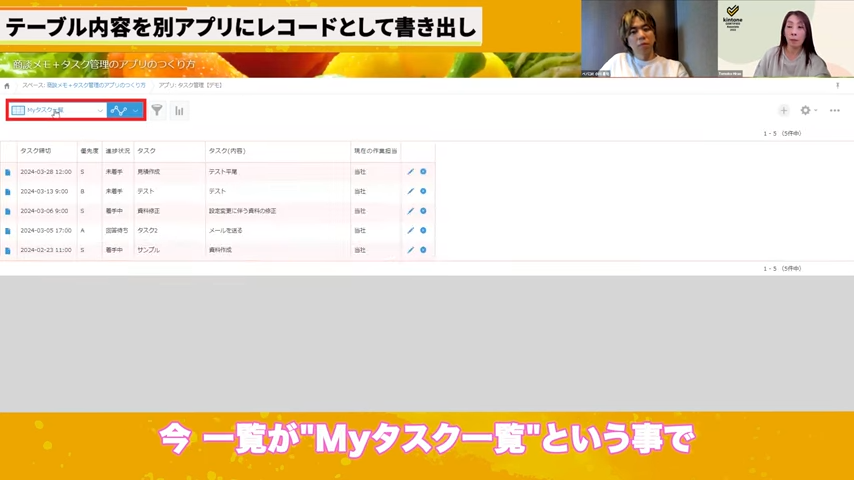854x480 pixels.
Task: Click the 現在の作業担当 column header
Action: (x=375, y=151)
